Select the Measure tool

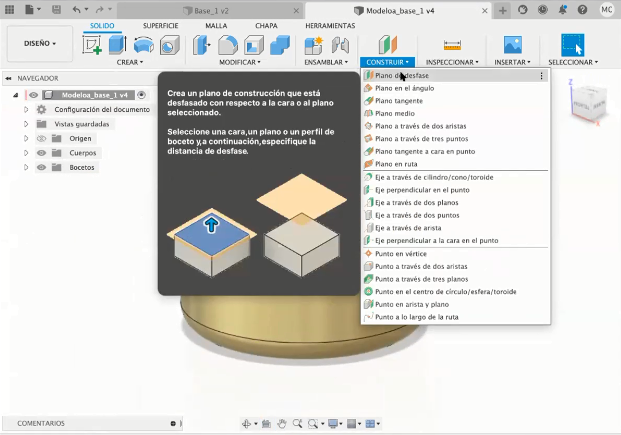click(x=452, y=45)
